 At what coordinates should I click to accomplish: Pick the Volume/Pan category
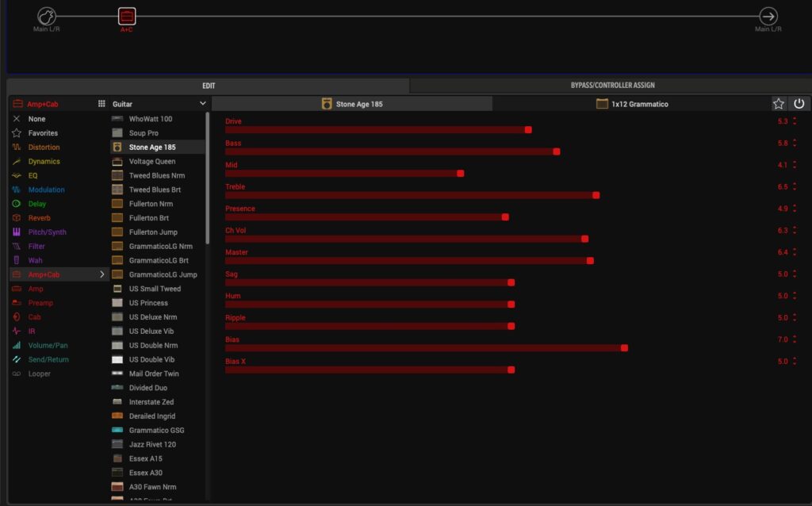coord(48,346)
